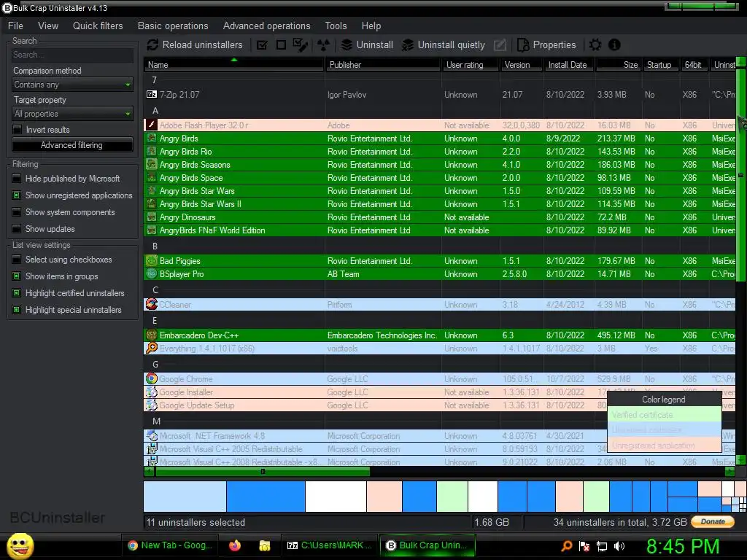This screenshot has height=560, width=747.
Task: Click the info about toolbar icon
Action: pos(614,44)
